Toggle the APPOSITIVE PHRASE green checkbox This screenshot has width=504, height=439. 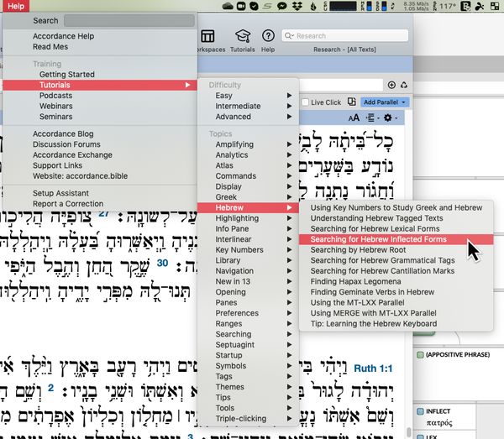click(x=420, y=355)
